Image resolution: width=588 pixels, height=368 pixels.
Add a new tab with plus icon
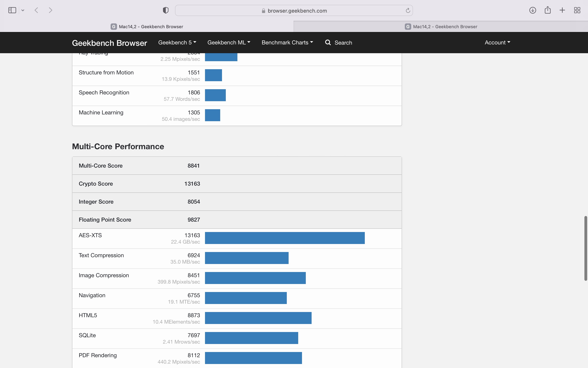pos(562,10)
